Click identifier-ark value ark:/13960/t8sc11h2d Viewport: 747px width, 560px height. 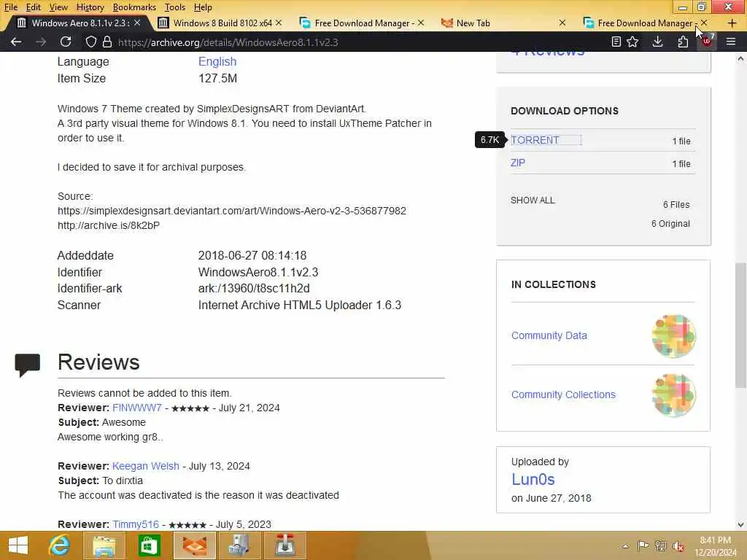coord(254,288)
